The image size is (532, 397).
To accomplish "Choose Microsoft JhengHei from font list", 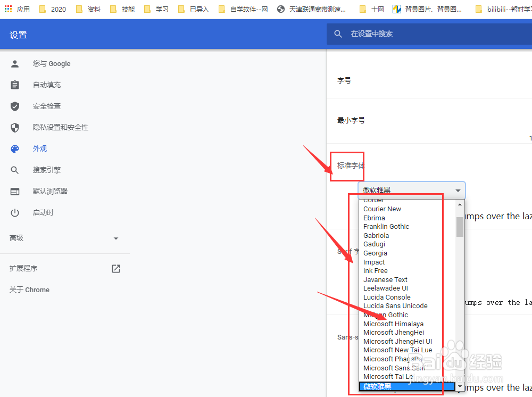I will [x=408, y=333].
